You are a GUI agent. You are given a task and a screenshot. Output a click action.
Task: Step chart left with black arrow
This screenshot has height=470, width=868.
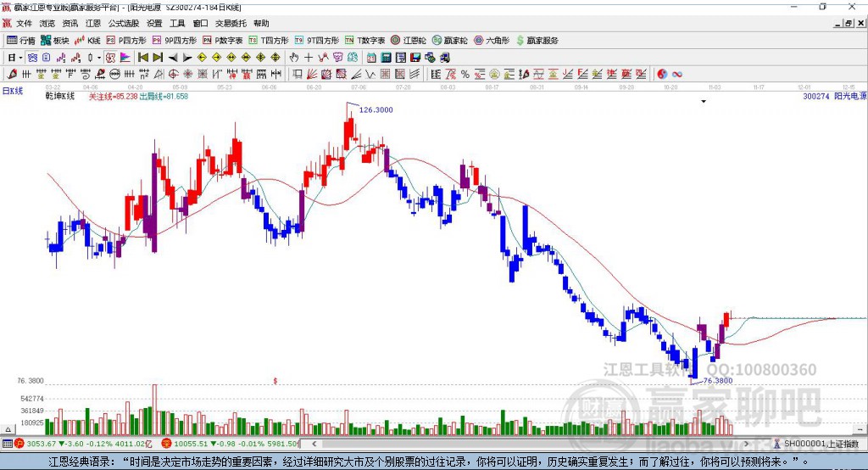click(x=173, y=58)
